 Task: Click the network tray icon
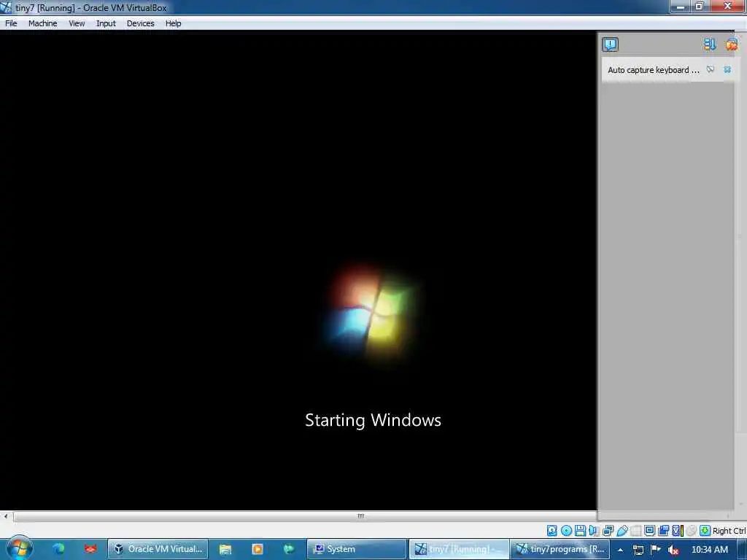(638, 550)
